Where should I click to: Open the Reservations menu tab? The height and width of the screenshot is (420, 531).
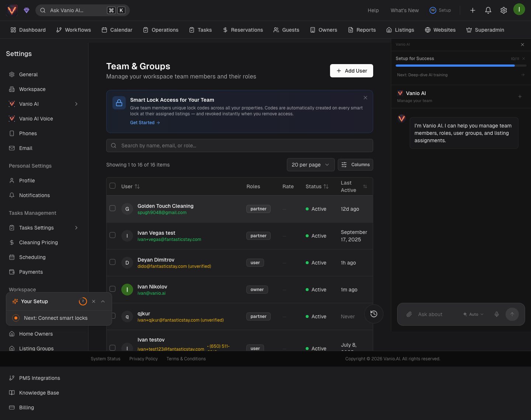click(x=243, y=30)
